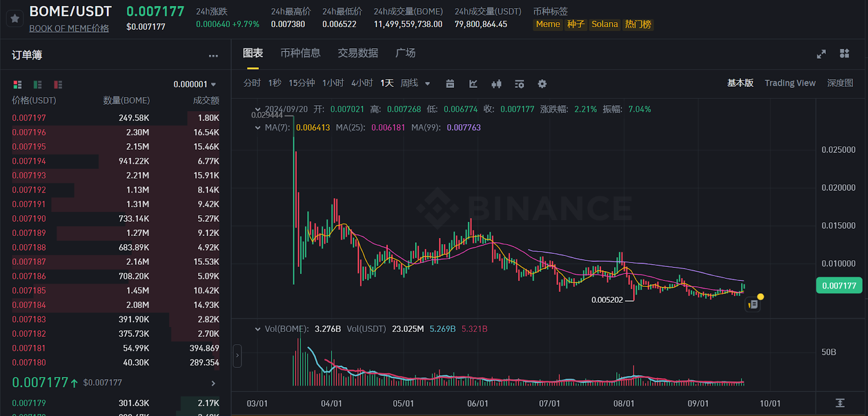The height and width of the screenshot is (416, 868).
Task: Change the candlestick chart style icon
Action: [x=496, y=84]
